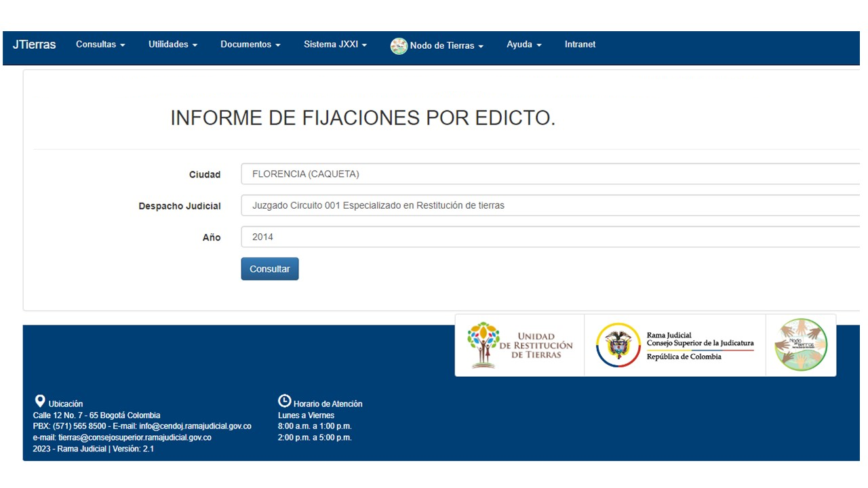Screen dimensions: 868x488
Task: Expand the Sistema JXXI menu
Action: tap(335, 45)
